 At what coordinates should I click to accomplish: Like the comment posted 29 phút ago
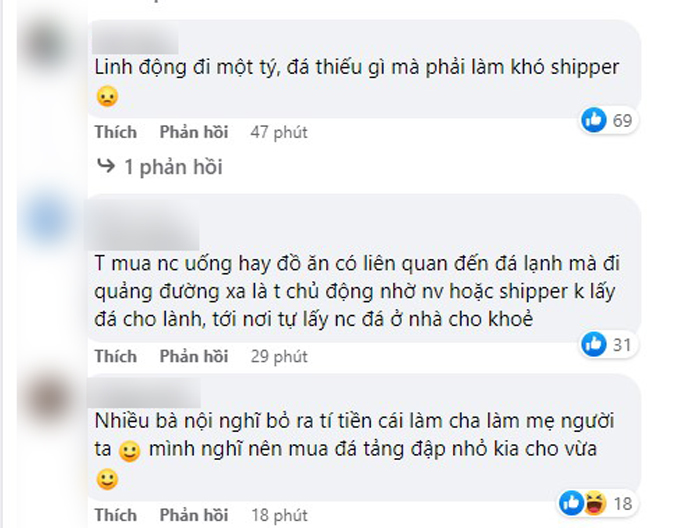(116, 356)
